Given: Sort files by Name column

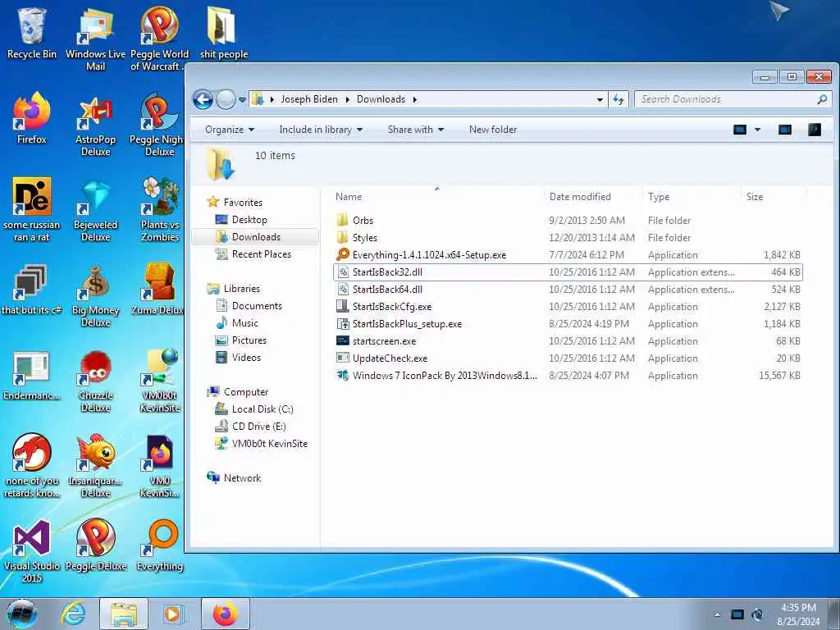Looking at the screenshot, I should tap(438, 197).
